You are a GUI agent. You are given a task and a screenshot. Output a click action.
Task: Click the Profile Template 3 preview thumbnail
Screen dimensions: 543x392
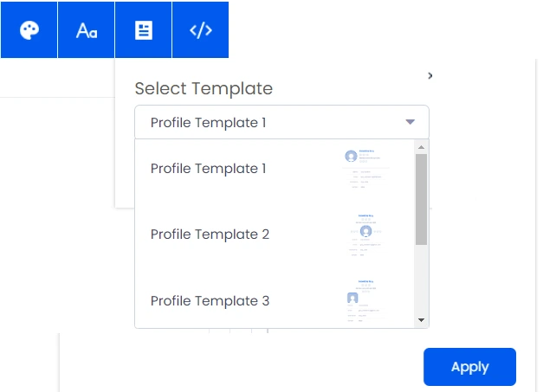click(365, 300)
